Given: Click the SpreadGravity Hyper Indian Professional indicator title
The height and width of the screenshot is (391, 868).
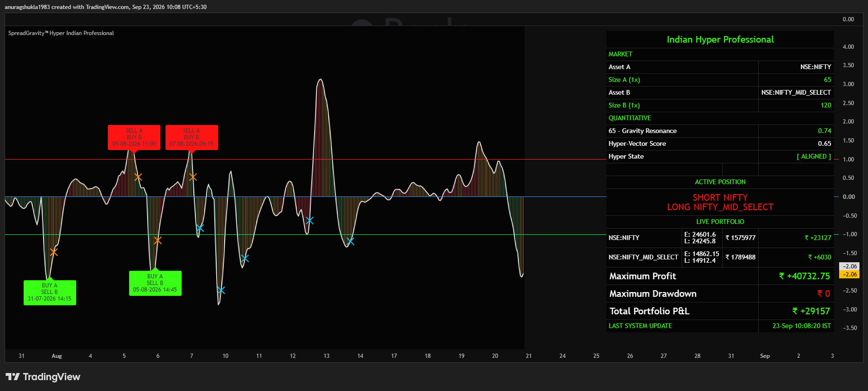Looking at the screenshot, I should [x=61, y=33].
